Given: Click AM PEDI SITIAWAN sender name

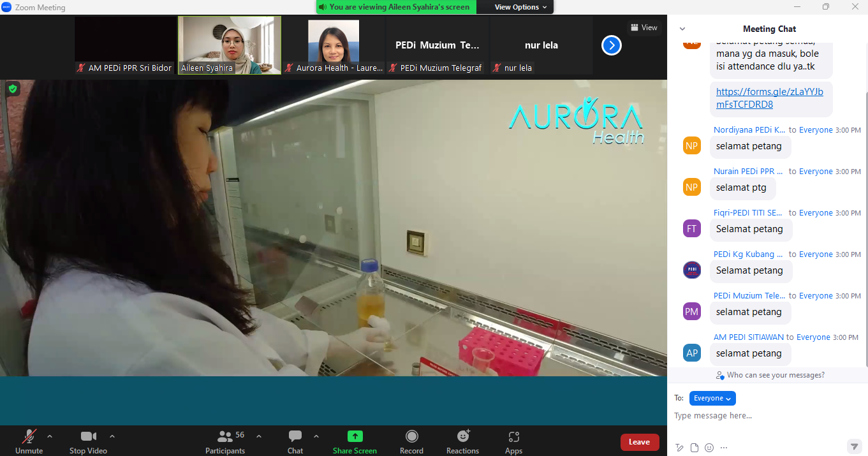Looking at the screenshot, I should coord(749,337).
